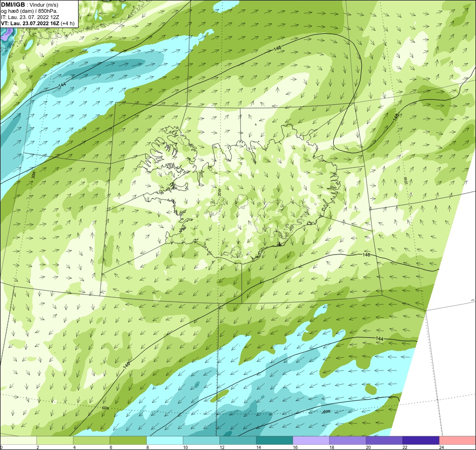
Task: Select the 18–20 m/s purple legend swatch
Action: coord(347,440)
